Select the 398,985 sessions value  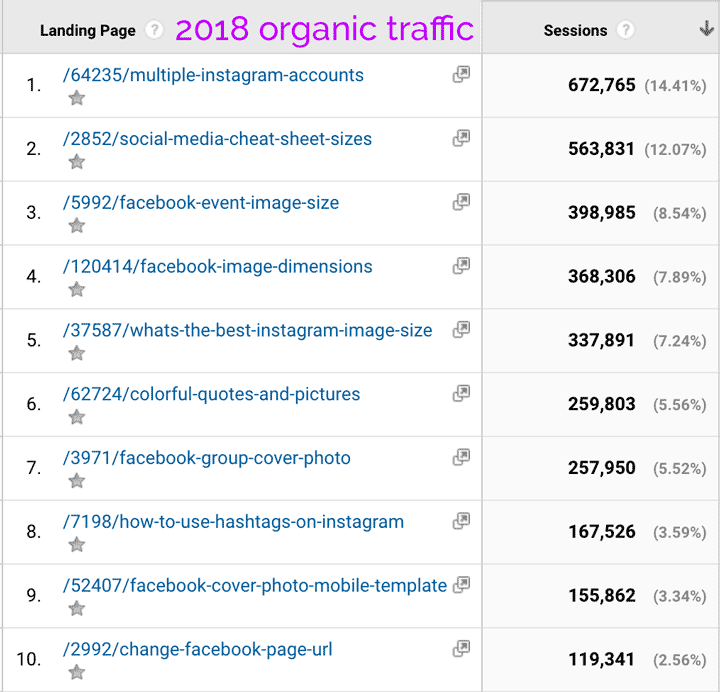(x=602, y=213)
